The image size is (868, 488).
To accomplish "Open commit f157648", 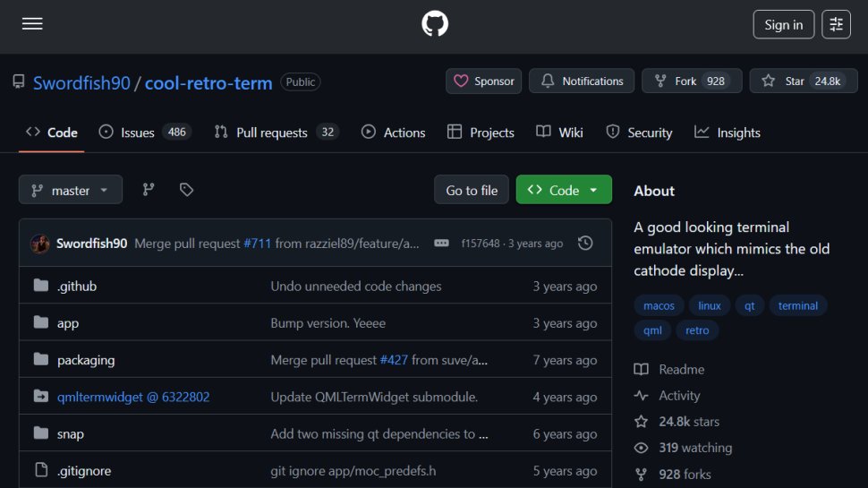I will pyautogui.click(x=480, y=244).
